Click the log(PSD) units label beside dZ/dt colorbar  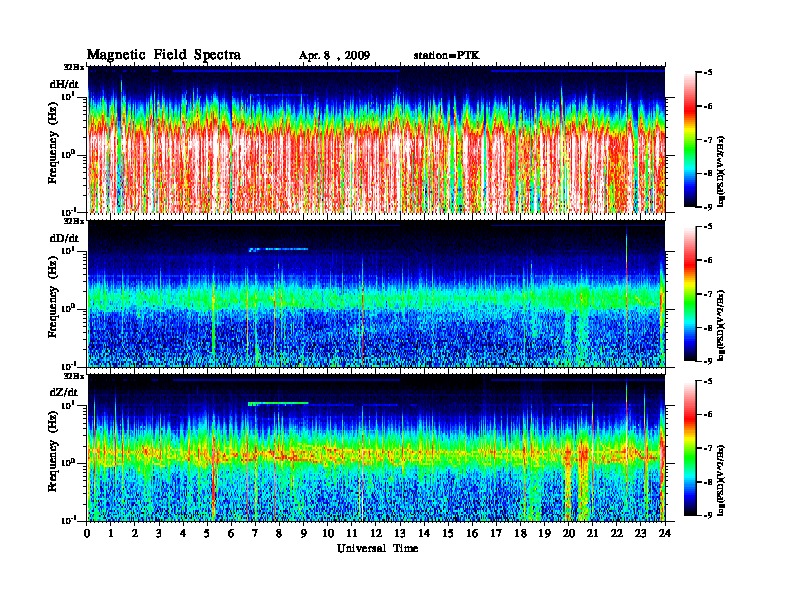tap(722, 480)
